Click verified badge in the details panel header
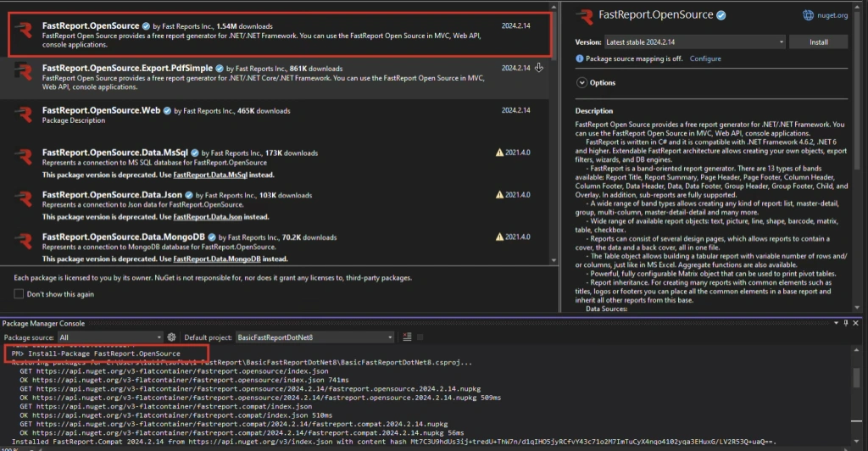 [x=721, y=15]
